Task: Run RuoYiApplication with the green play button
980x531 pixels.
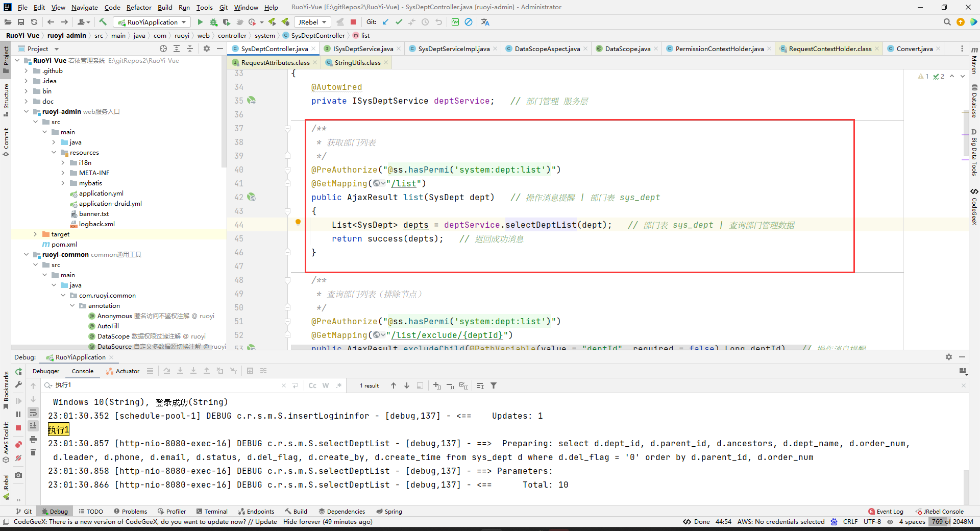Action: (200, 22)
